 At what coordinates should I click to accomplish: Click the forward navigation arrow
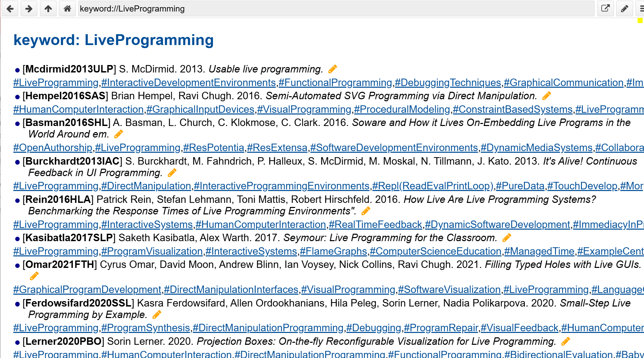[x=29, y=8]
